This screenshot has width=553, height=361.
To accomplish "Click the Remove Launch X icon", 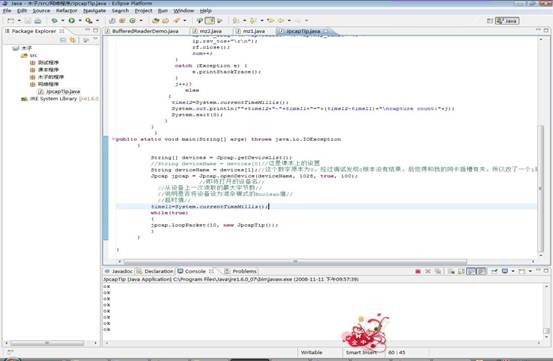I will click(428, 271).
